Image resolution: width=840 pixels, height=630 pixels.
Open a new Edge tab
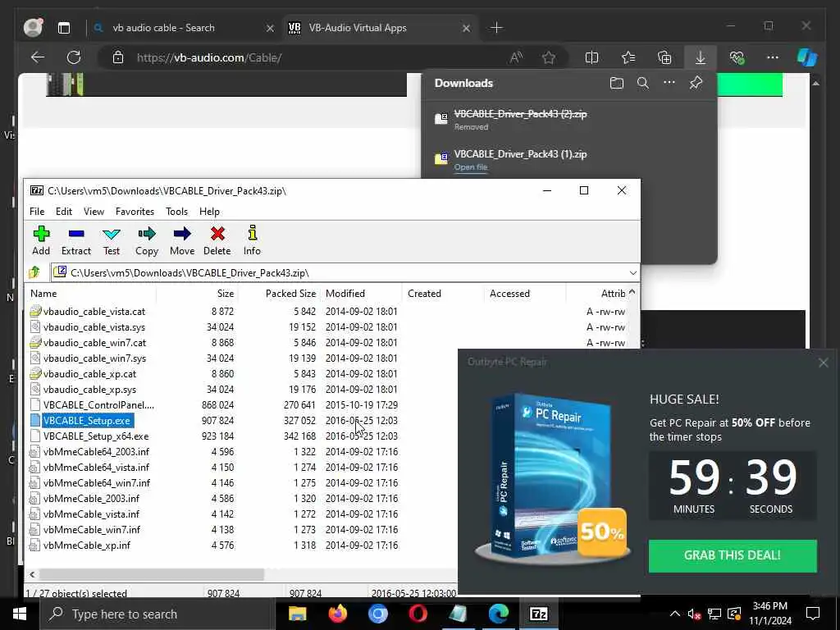click(496, 28)
